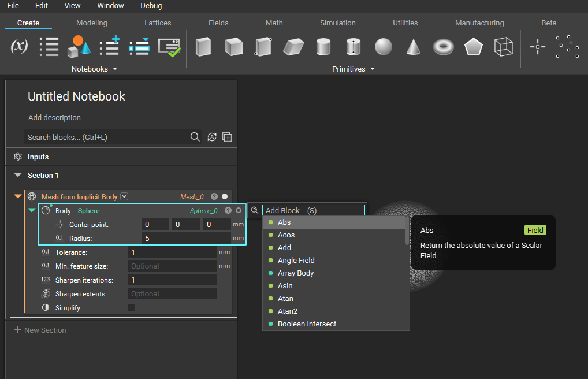Click the shapes notebook icon
The image size is (588, 379).
click(x=79, y=47)
